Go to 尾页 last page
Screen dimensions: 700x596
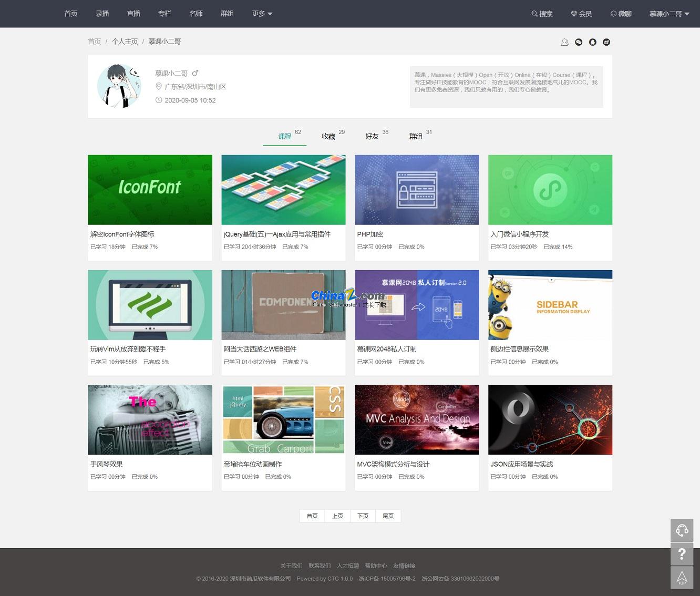[x=388, y=516]
